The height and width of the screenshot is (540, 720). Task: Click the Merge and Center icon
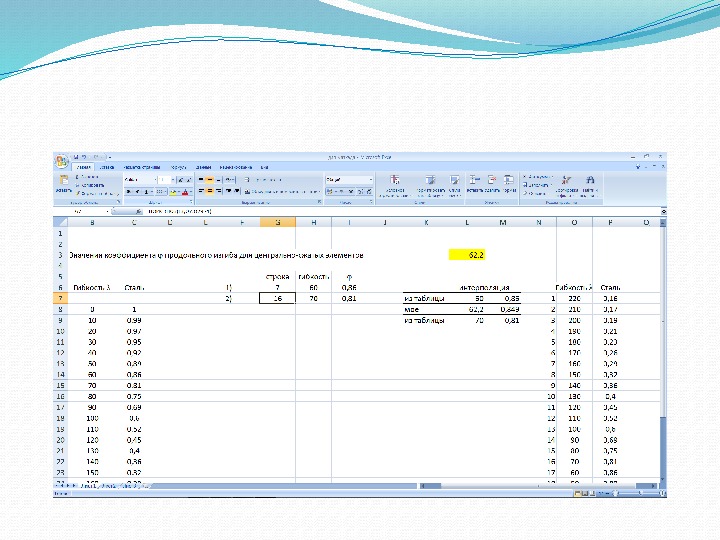(x=247, y=191)
